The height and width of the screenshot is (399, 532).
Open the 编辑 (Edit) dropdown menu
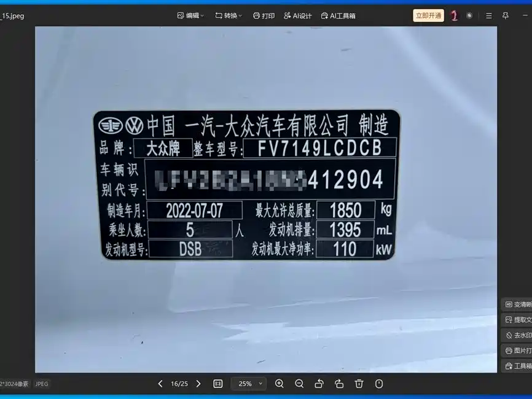click(x=190, y=15)
